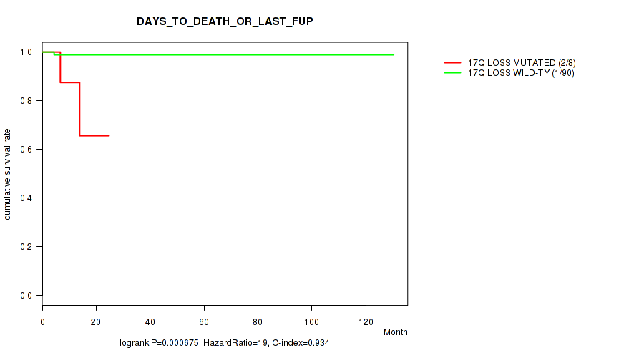Click the right end of the green survival curve

click(x=393, y=54)
